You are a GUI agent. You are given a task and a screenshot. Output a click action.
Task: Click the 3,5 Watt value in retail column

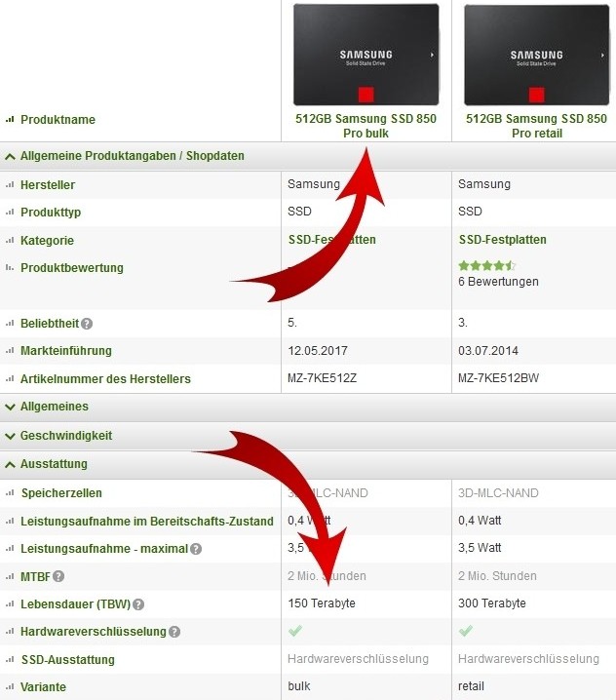[x=480, y=548]
